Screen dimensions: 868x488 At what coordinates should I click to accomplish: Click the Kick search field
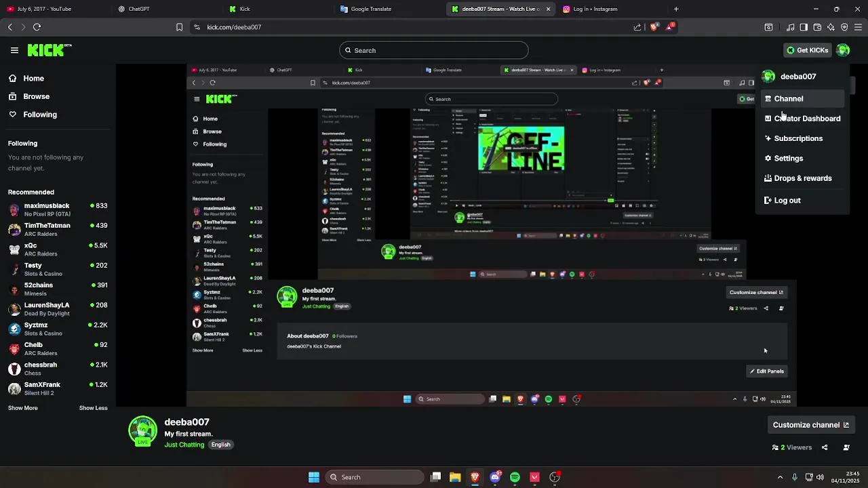434,50
